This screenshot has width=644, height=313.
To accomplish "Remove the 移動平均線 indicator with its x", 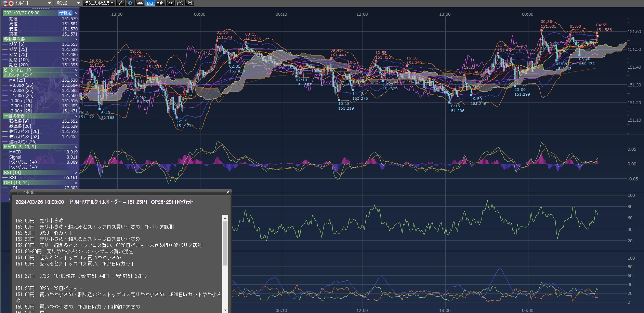I will pyautogui.click(x=76, y=39).
